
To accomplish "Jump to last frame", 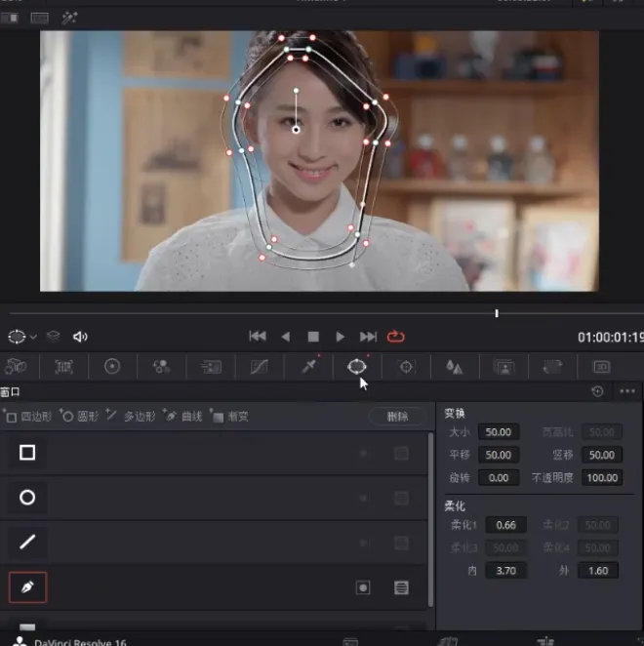I will [x=368, y=337].
